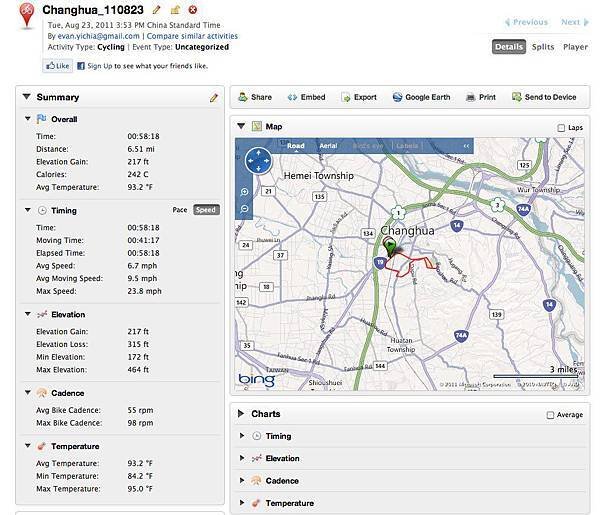Viewport: 600px width, 515px height.
Task: Open the evan.yichia@gmail.com profile link
Action: click(x=98, y=36)
